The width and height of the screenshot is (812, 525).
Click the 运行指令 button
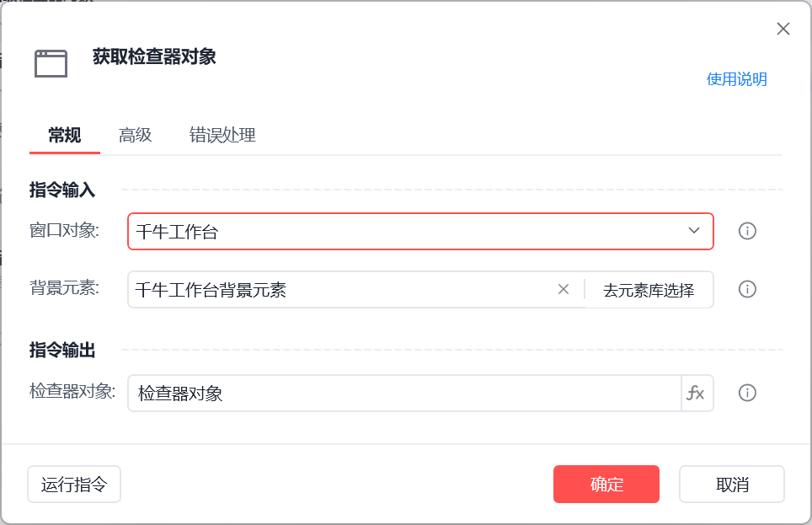click(x=74, y=484)
